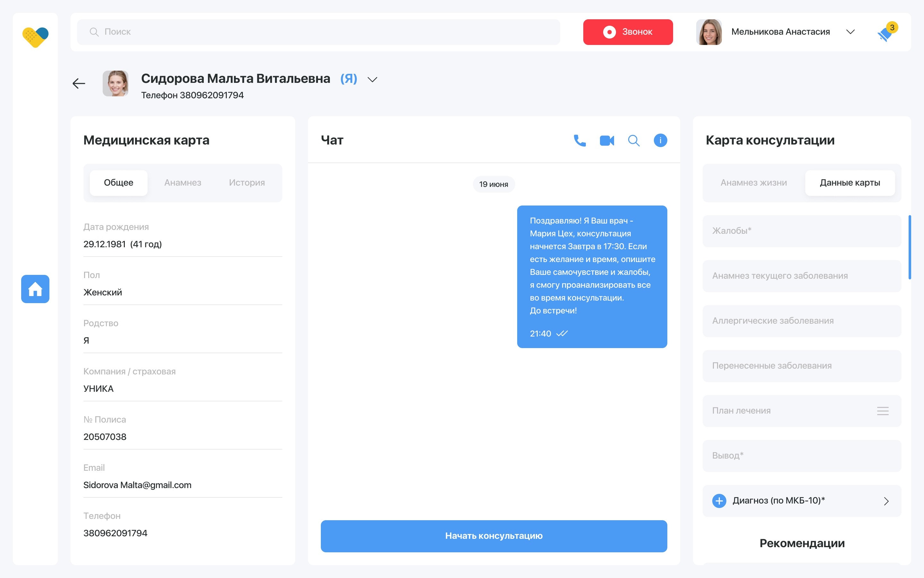The height and width of the screenshot is (578, 924).
Task: Click the Аллергические заболевания field
Action: click(802, 321)
